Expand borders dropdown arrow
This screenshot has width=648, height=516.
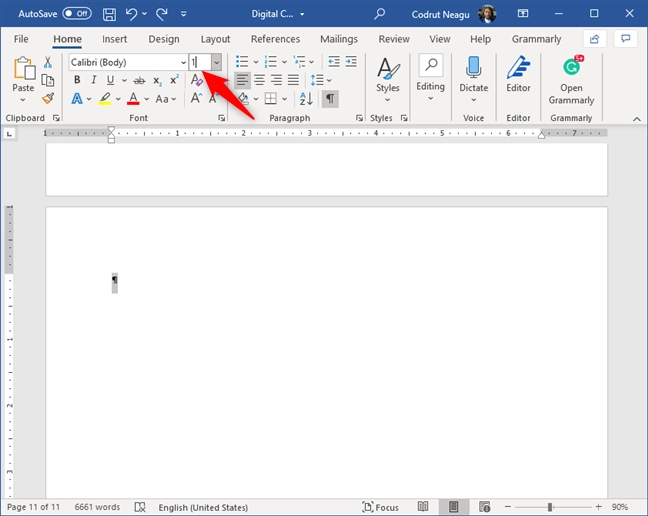pos(284,99)
